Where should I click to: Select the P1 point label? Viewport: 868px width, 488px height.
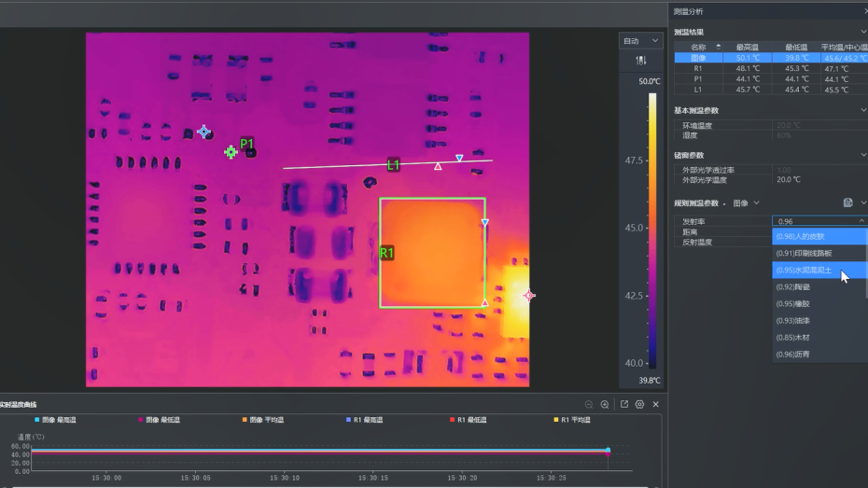[x=246, y=145]
